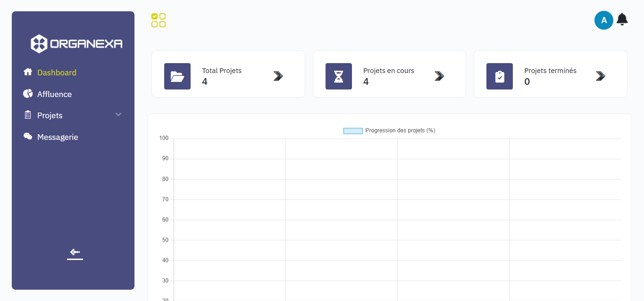The image size is (644, 301).
Task: Check an empty square in the checklist widget
Action: (162, 16)
